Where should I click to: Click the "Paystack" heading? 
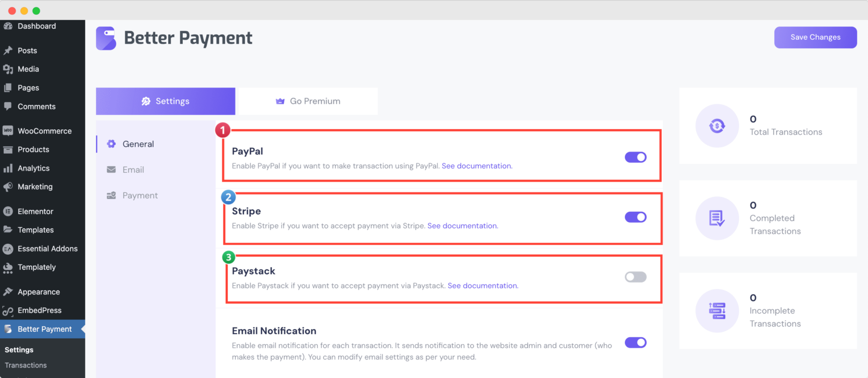click(x=253, y=271)
